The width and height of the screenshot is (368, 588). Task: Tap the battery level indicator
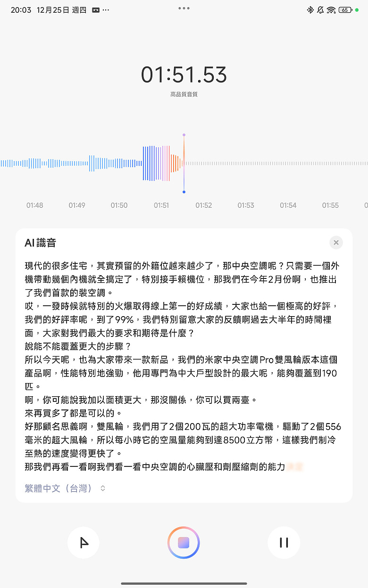[345, 10]
